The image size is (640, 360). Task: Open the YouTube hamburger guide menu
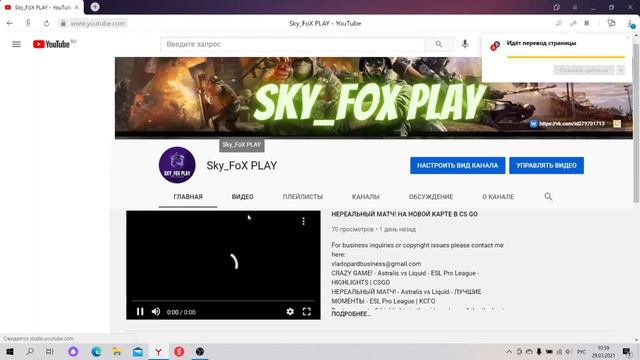click(16, 44)
